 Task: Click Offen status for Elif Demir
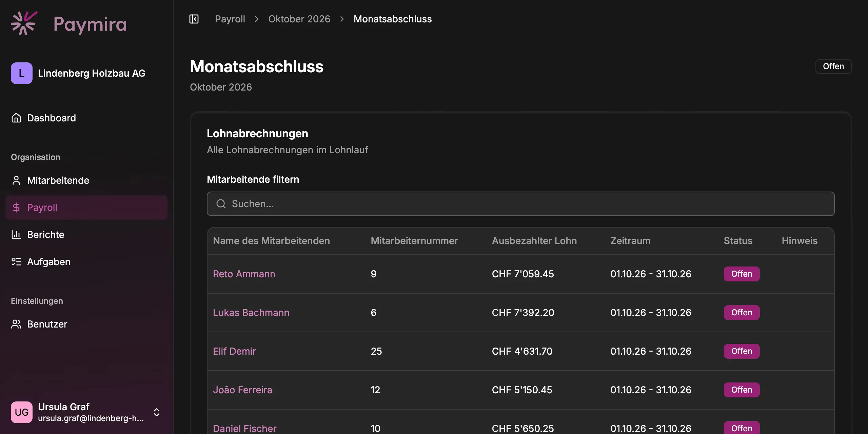(x=742, y=351)
